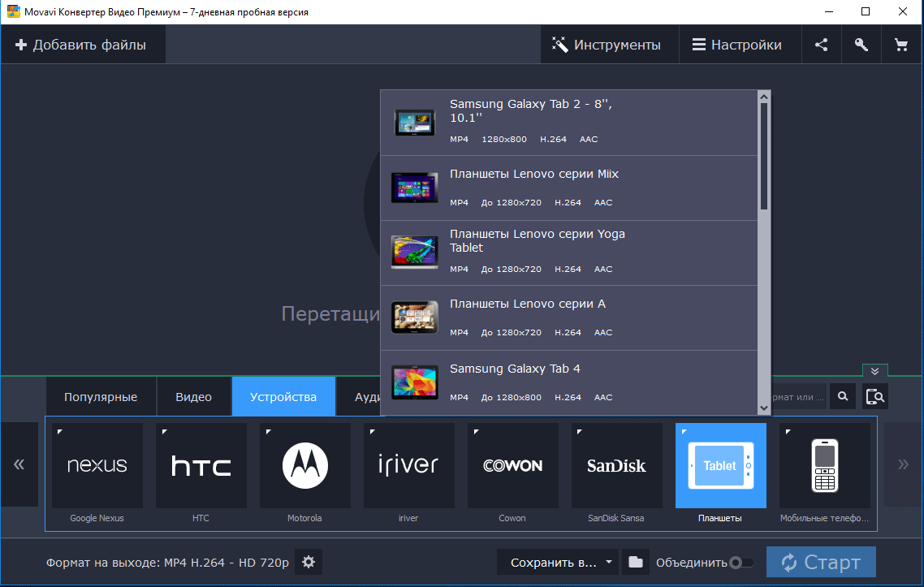Image resolution: width=924 pixels, height=587 pixels.
Task: Open the output folder icon
Action: [x=635, y=563]
